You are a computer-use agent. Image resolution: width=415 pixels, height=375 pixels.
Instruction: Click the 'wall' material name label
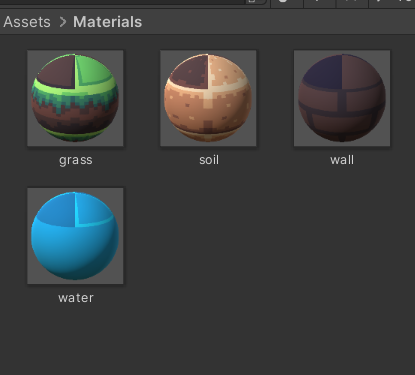[x=342, y=160]
